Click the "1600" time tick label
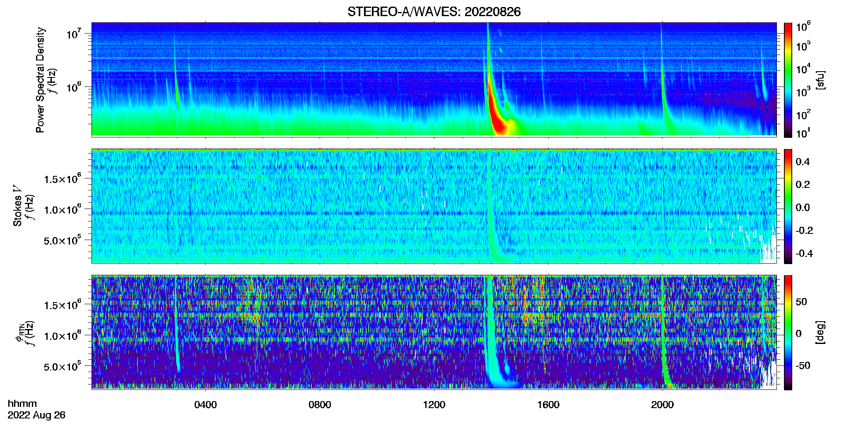This screenshot has width=868, height=447. click(x=548, y=404)
